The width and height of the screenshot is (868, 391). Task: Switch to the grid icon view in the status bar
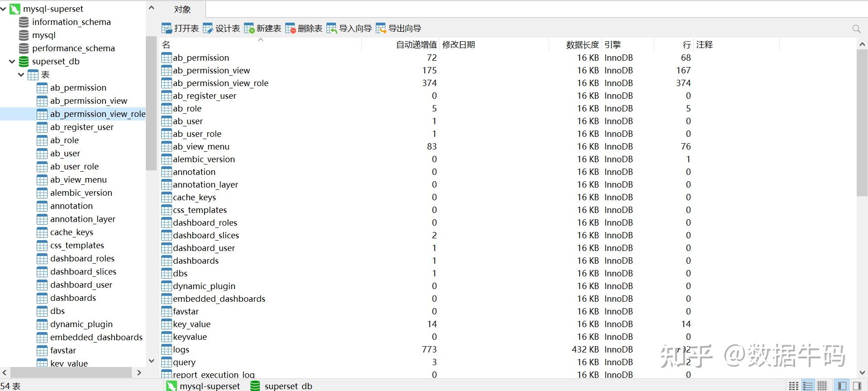pos(793,386)
